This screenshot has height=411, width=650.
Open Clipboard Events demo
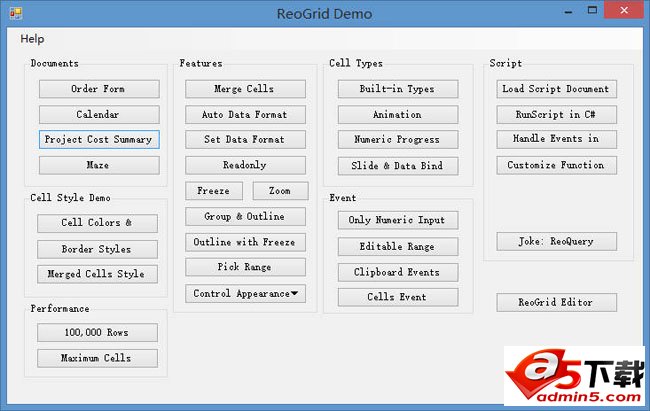point(398,272)
